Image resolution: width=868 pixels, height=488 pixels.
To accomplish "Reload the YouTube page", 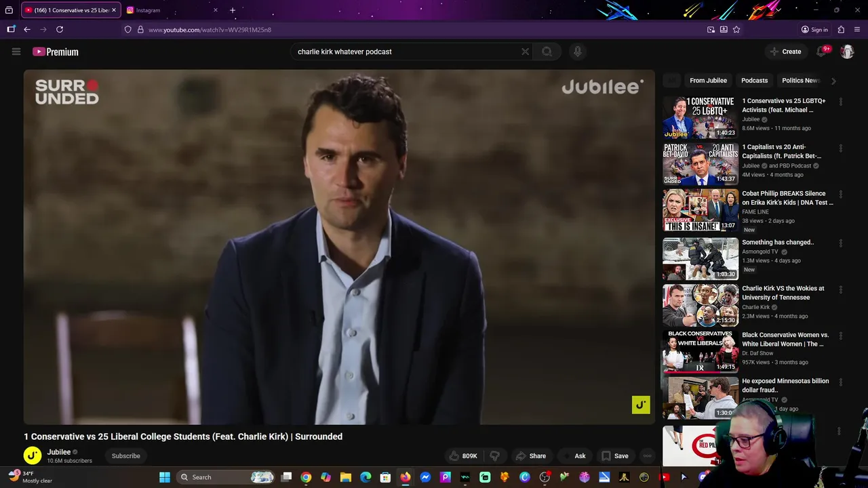I will [60, 30].
